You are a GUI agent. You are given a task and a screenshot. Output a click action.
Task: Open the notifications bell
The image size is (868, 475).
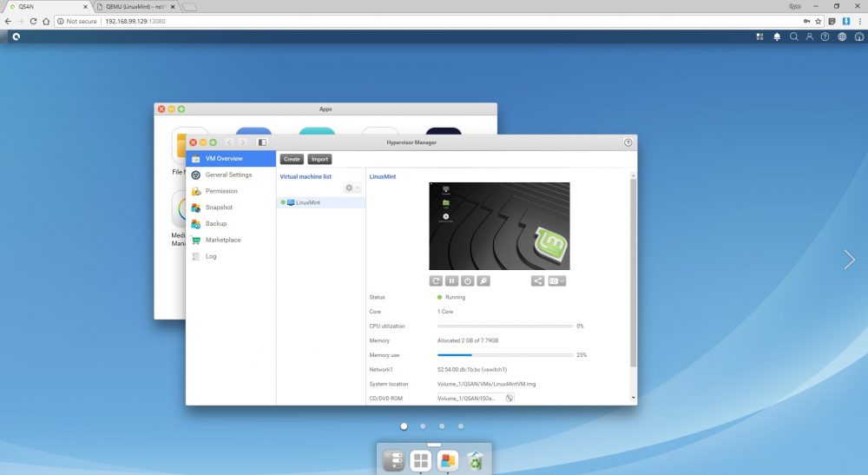tap(777, 36)
